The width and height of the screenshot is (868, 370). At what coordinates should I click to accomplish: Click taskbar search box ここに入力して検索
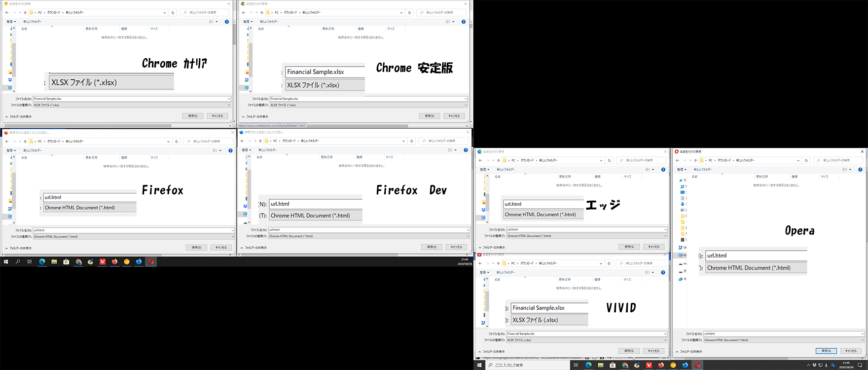(528, 365)
